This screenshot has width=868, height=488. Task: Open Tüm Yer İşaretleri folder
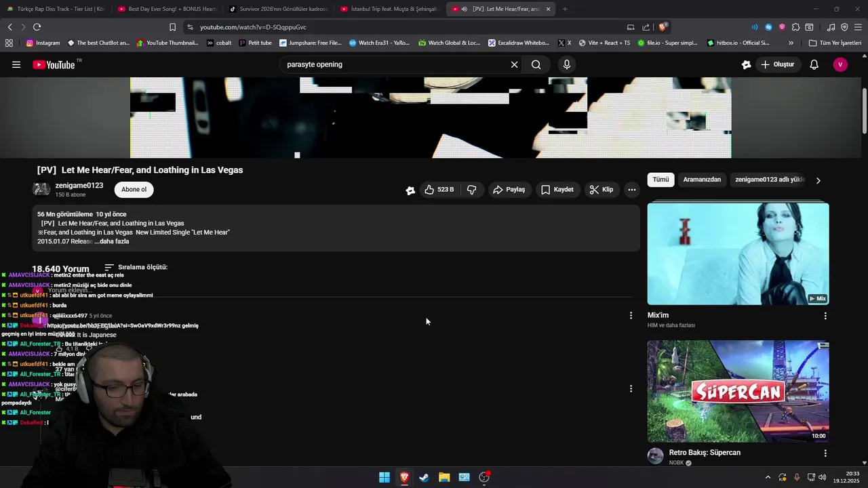pos(835,43)
